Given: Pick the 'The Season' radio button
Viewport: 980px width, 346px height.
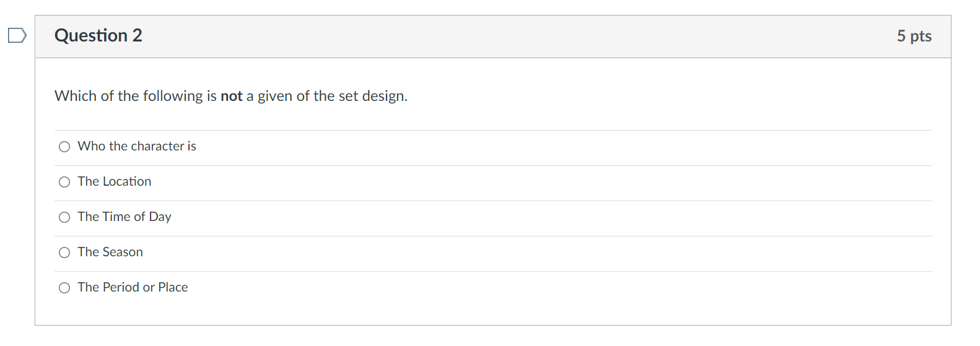Looking at the screenshot, I should (64, 253).
